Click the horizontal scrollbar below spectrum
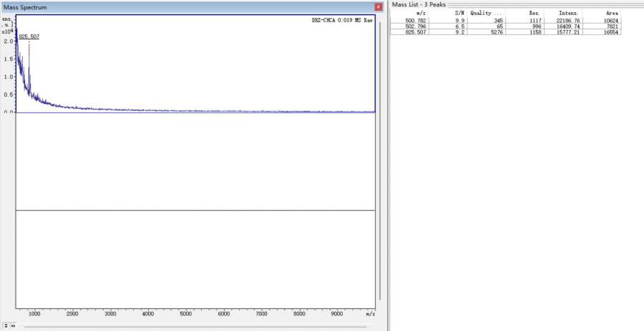Image resolution: width=644 pixels, height=331 pixels. coord(193,325)
